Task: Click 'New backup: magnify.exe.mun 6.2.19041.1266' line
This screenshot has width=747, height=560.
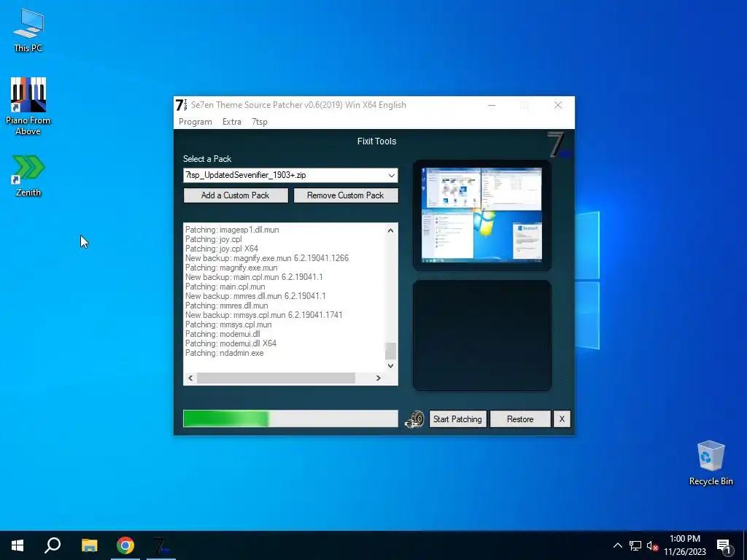Action: tap(267, 258)
